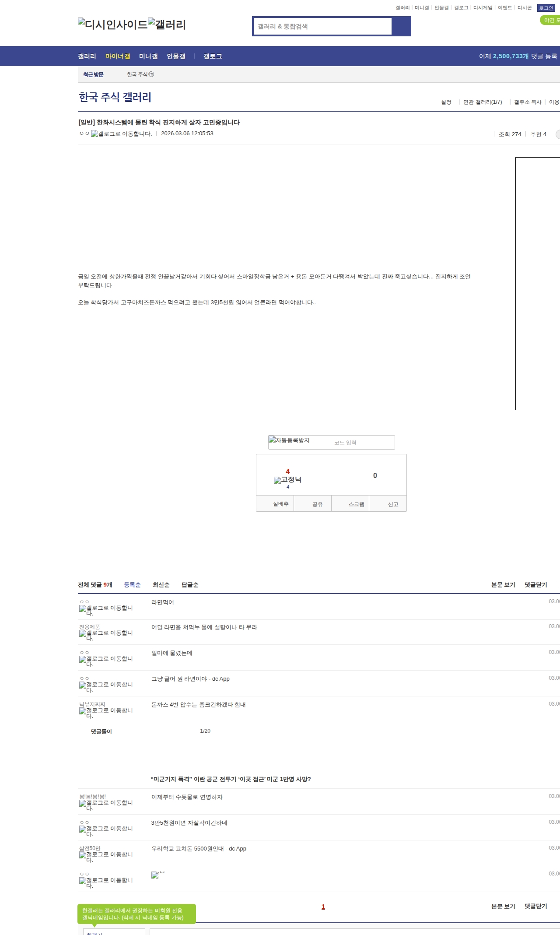The height and width of the screenshot is (935, 560).
Task: Sort comments by 최신순
Action: pyautogui.click(x=161, y=585)
